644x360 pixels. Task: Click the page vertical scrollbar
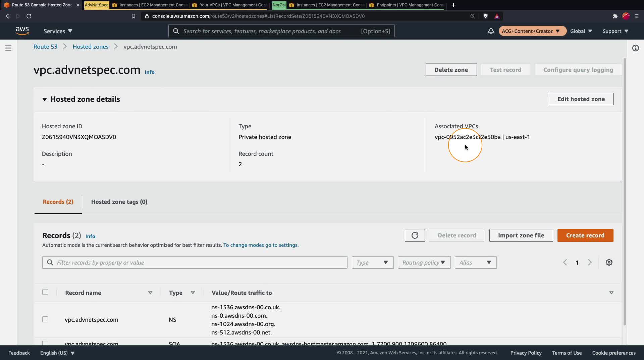[x=625, y=191]
